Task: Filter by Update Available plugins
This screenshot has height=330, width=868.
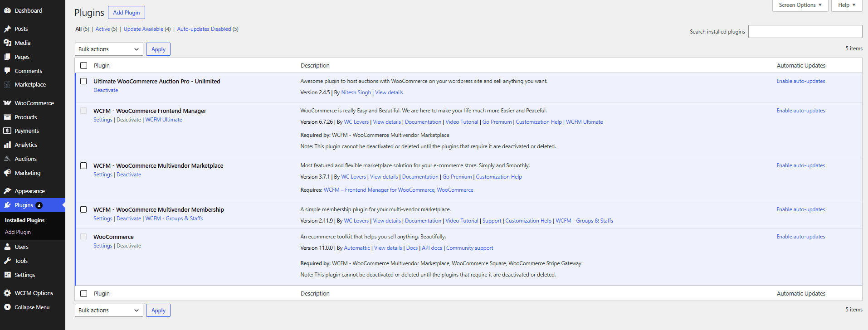Action: 143,29
